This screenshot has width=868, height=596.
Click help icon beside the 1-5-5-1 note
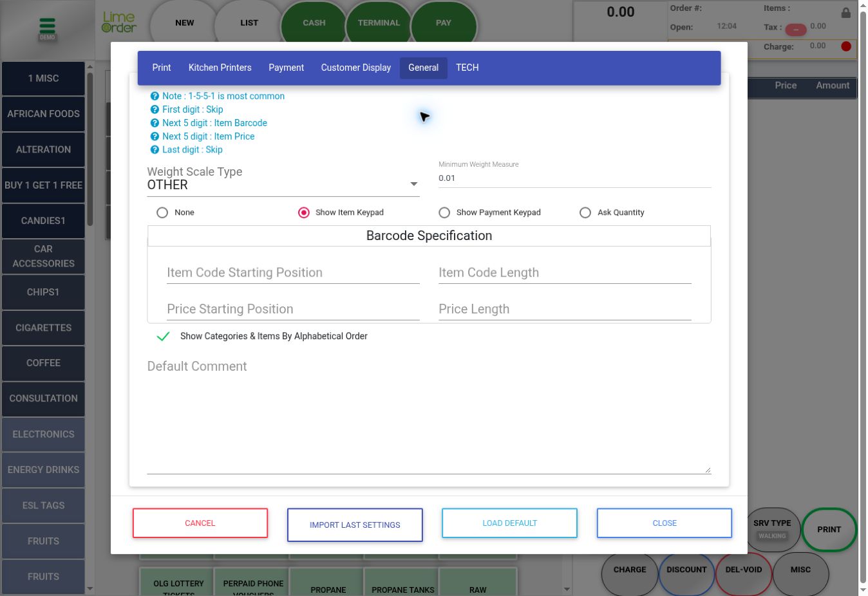155,96
